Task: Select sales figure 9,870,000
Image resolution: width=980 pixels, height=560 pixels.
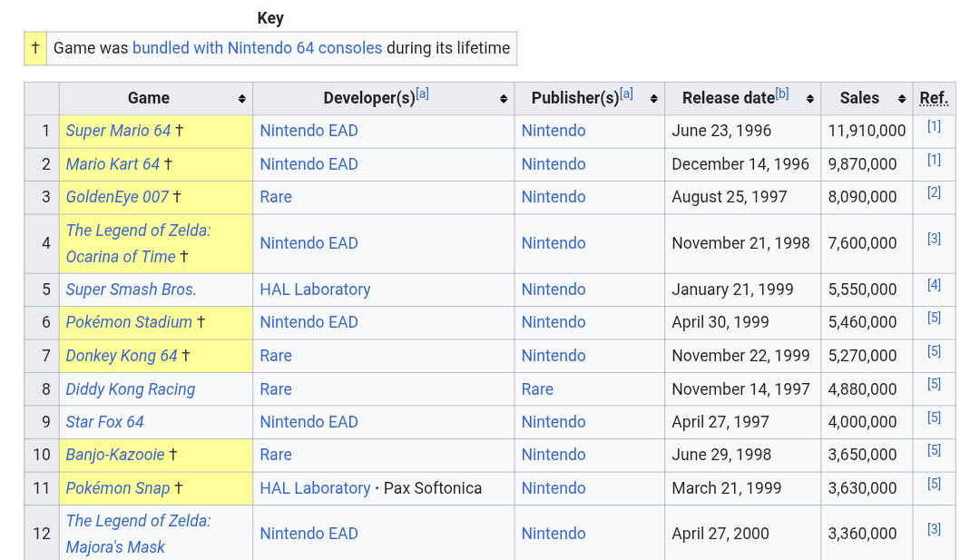Action: (x=863, y=164)
